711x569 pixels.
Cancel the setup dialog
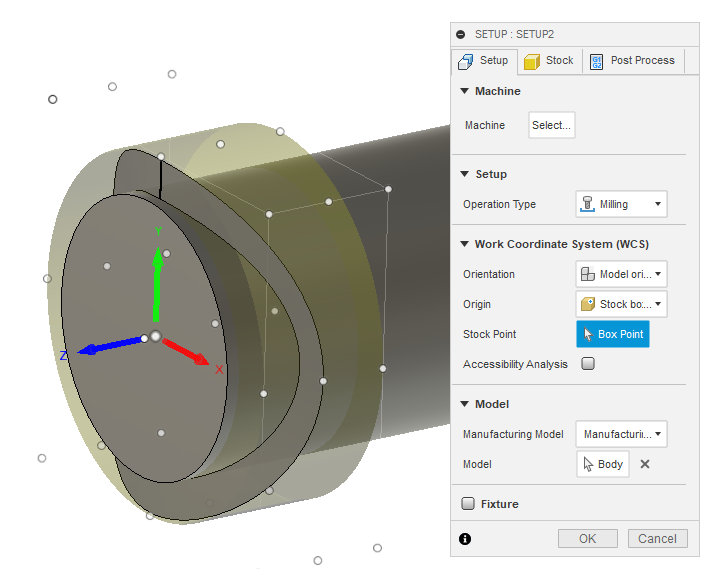657,539
